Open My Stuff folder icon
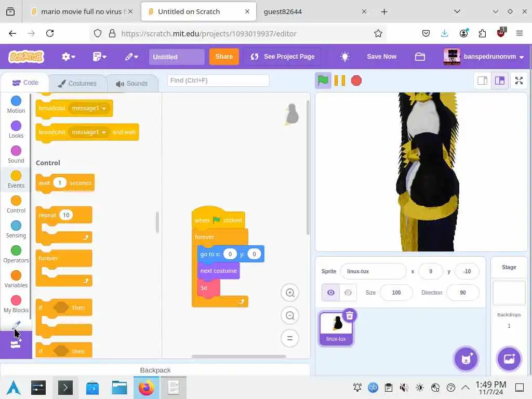Image resolution: width=532 pixels, height=399 pixels. coord(420,57)
